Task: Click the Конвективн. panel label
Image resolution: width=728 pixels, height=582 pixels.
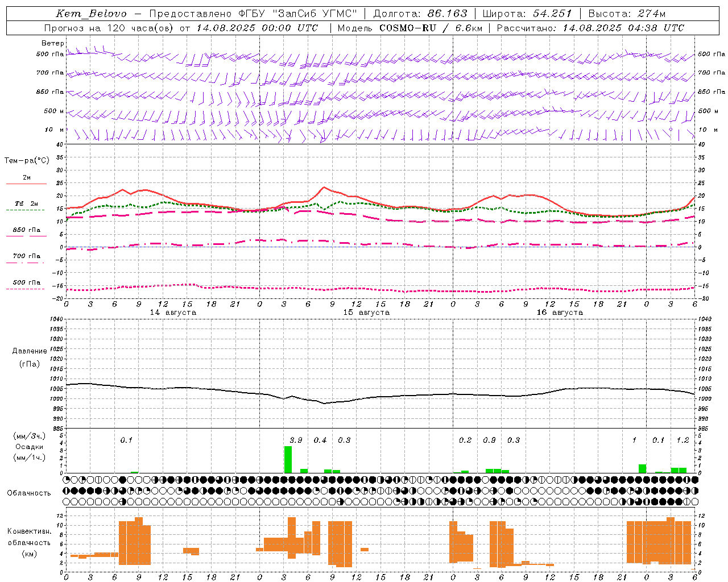Action: point(30,531)
